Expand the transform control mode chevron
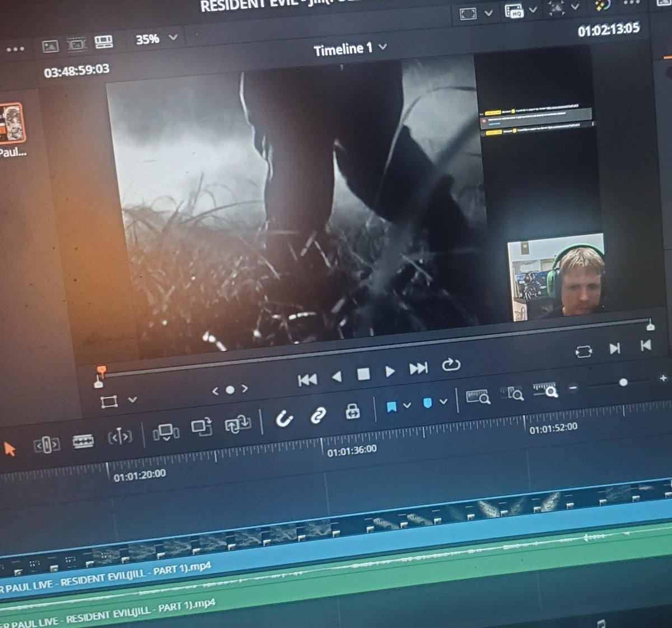This screenshot has height=628, width=672. [x=132, y=399]
